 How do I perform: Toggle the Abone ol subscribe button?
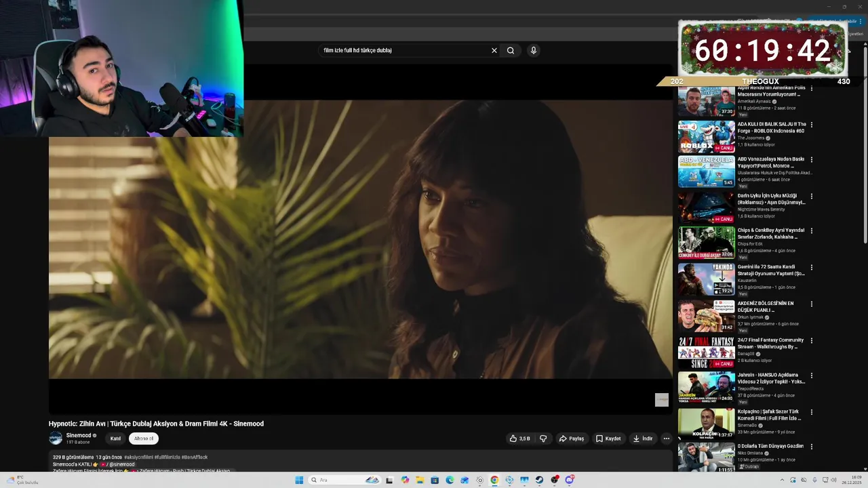click(x=144, y=439)
